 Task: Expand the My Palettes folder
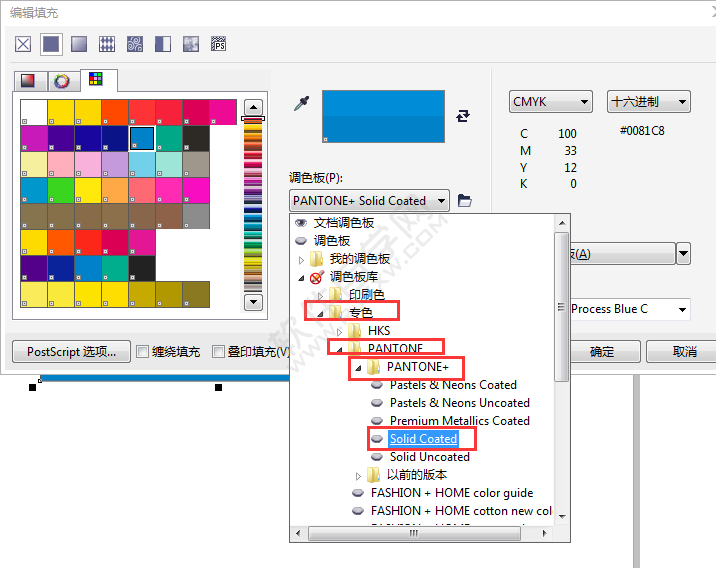pos(301,260)
